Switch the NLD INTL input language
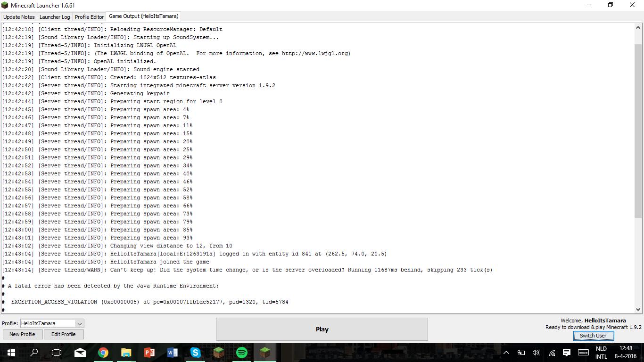Screen dimensions: 644x362 [x=601, y=353]
